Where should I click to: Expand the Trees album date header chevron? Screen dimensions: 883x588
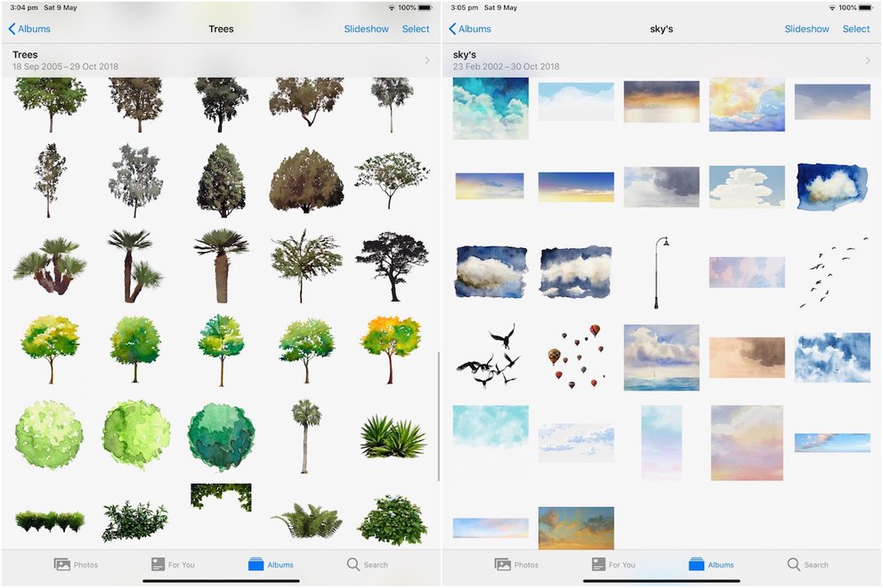tap(427, 60)
